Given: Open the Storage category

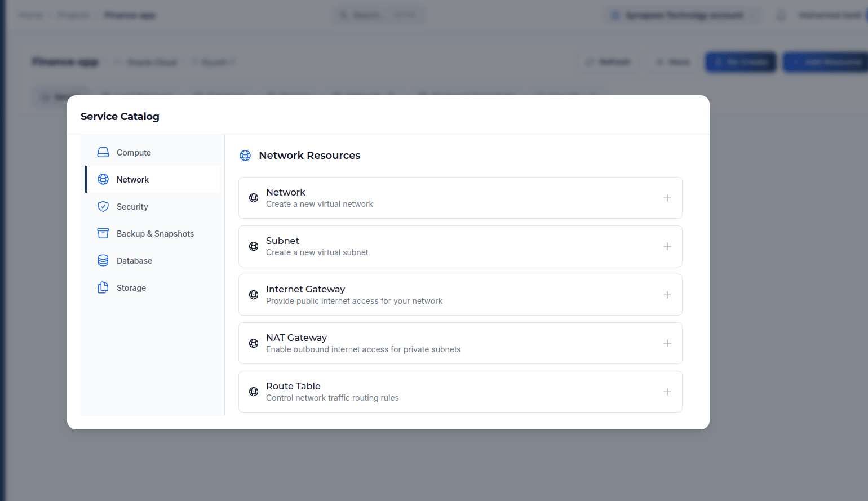Looking at the screenshot, I should [153, 287].
